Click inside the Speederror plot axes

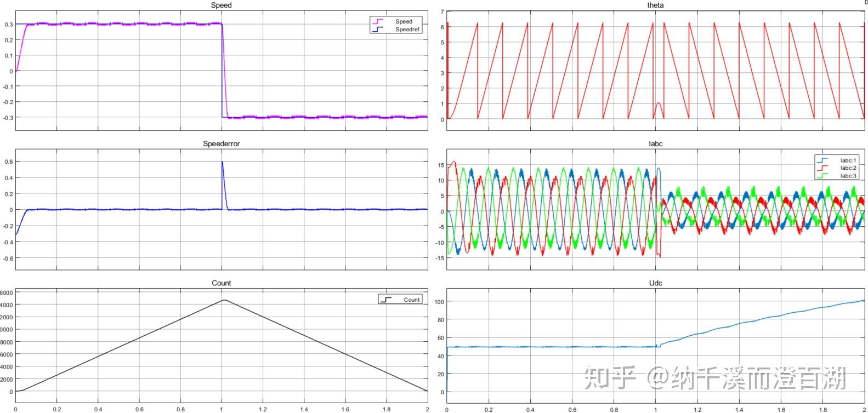[222, 209]
